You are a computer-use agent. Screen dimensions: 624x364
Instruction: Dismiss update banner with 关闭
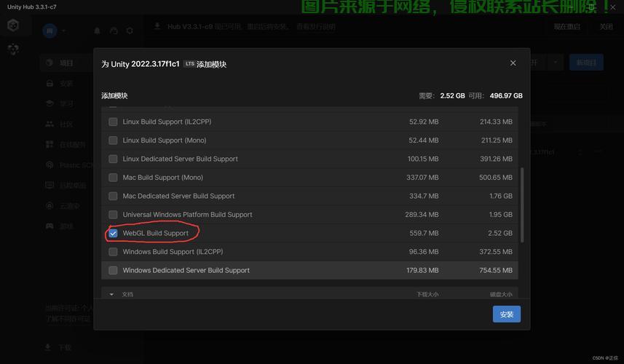(606, 27)
